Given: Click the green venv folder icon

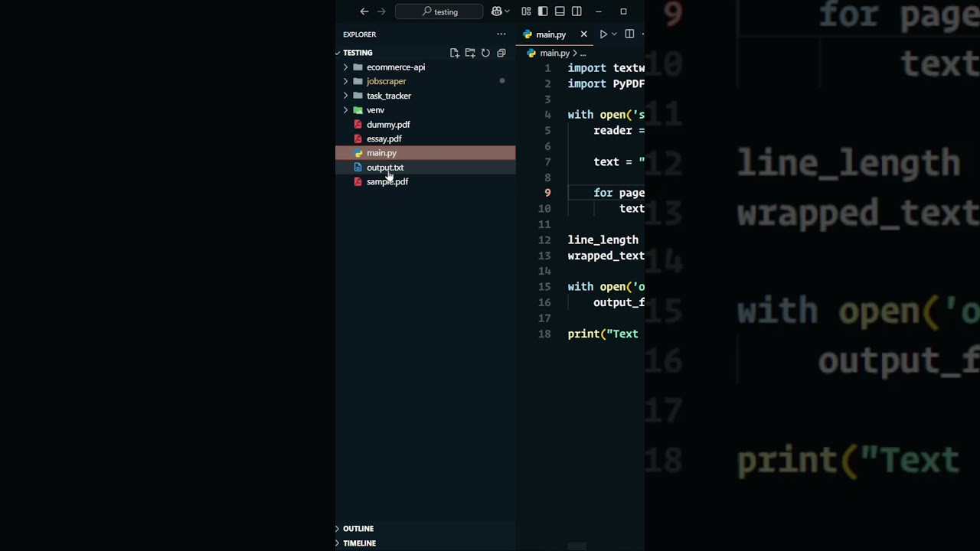Looking at the screenshot, I should point(358,110).
